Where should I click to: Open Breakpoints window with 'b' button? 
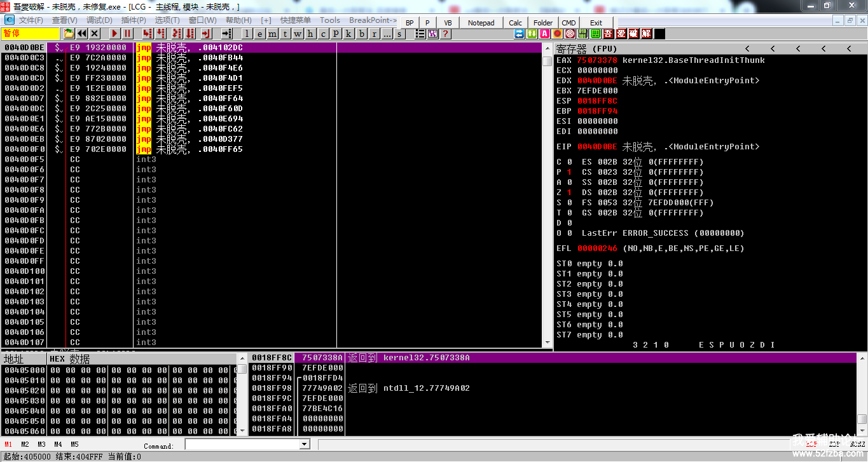pyautogui.click(x=362, y=34)
